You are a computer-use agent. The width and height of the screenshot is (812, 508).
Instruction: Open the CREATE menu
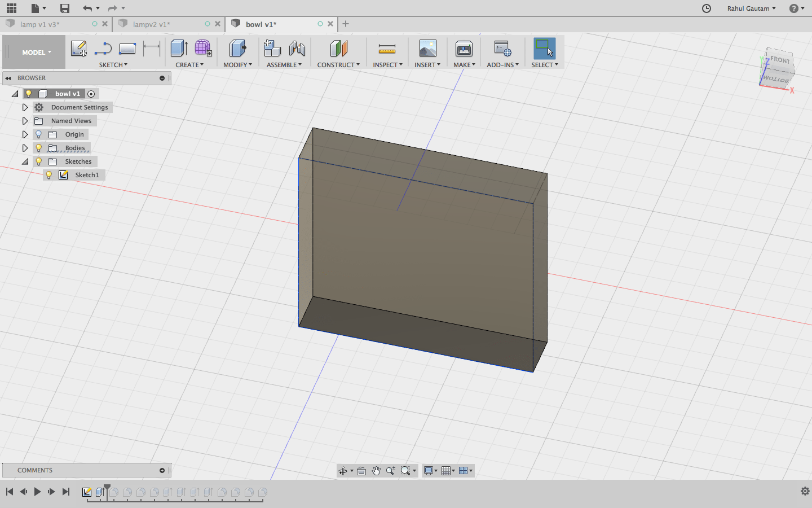tap(189, 65)
